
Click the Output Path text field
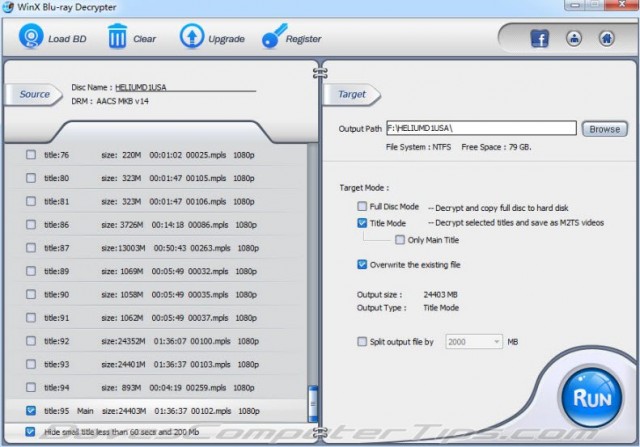point(481,128)
